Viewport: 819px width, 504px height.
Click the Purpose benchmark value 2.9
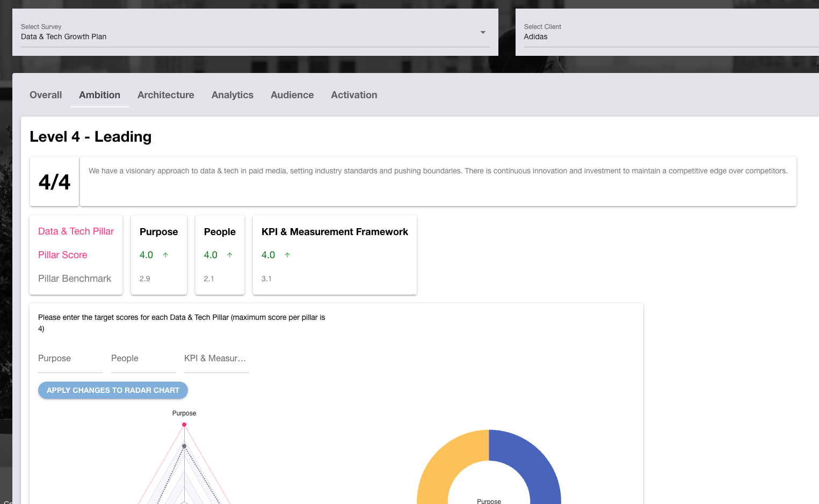[144, 279]
